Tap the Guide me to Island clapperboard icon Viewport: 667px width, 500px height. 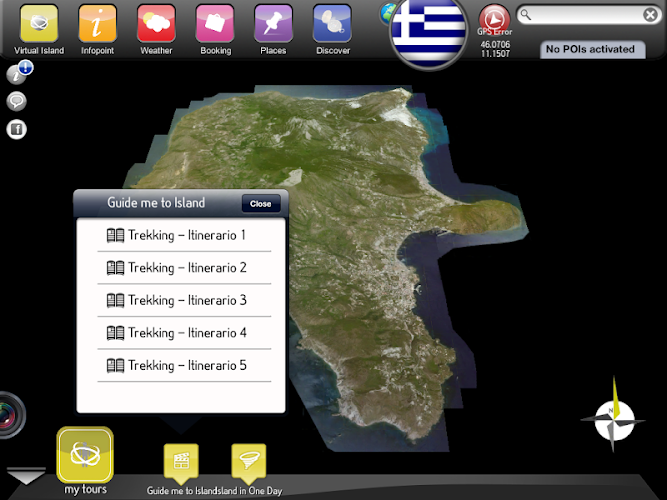181,463
